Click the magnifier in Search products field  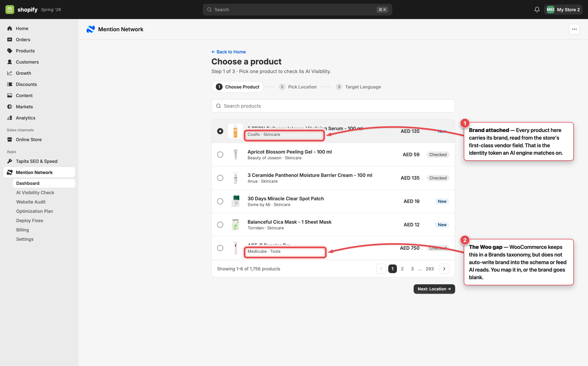[x=218, y=106]
